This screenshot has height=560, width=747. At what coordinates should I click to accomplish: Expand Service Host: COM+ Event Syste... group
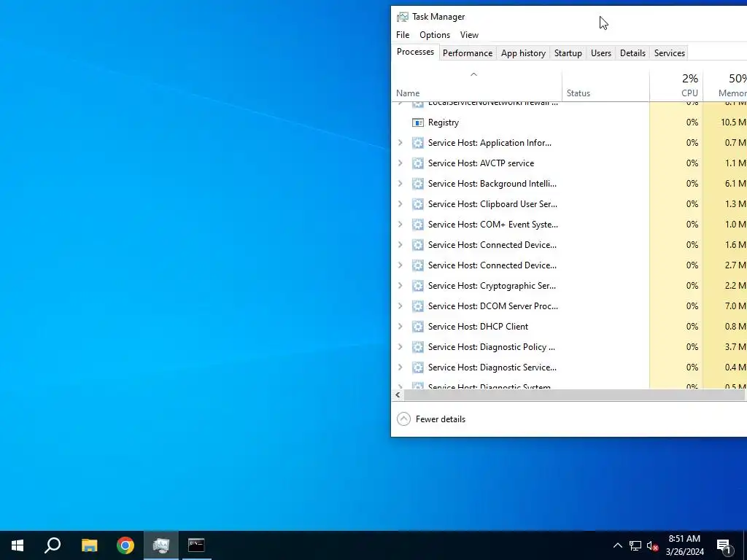(400, 225)
